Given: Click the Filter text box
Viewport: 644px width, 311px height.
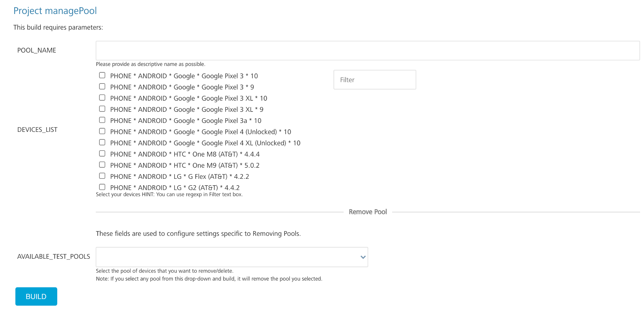Looking at the screenshot, I should pos(374,80).
